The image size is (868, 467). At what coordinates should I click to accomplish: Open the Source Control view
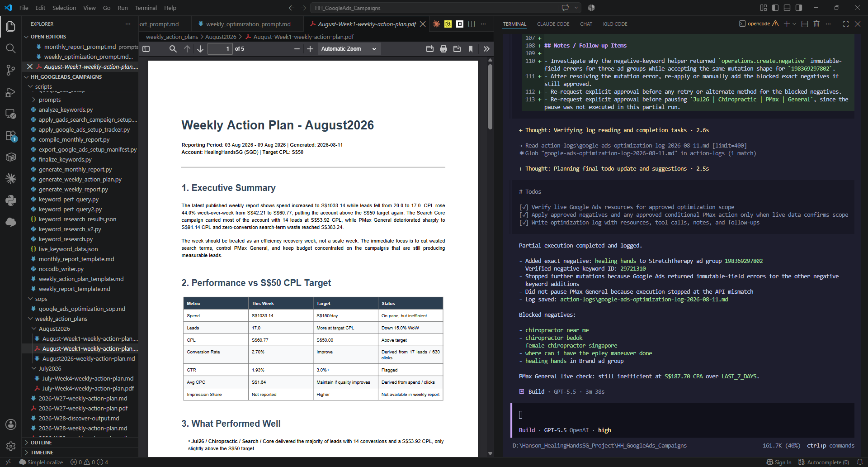coord(11,70)
